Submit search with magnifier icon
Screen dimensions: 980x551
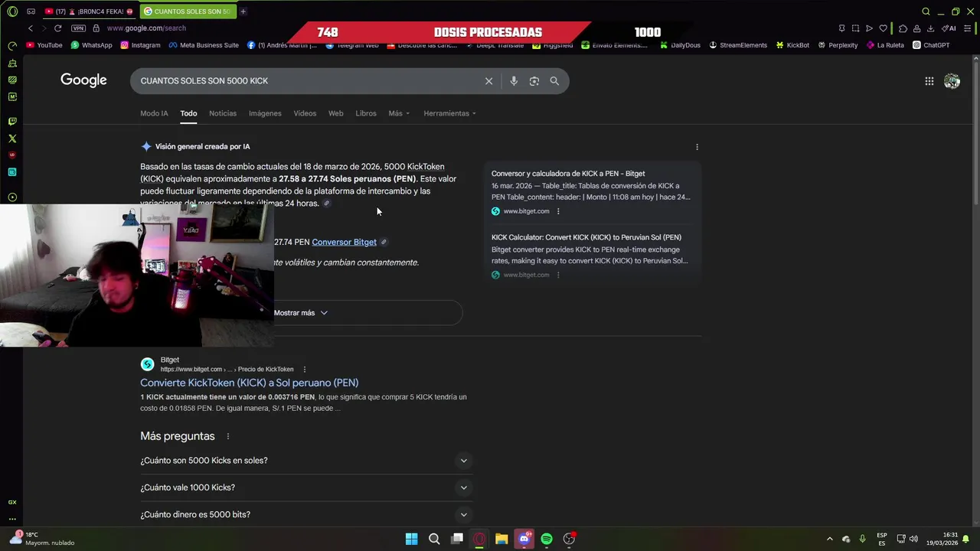554,81
